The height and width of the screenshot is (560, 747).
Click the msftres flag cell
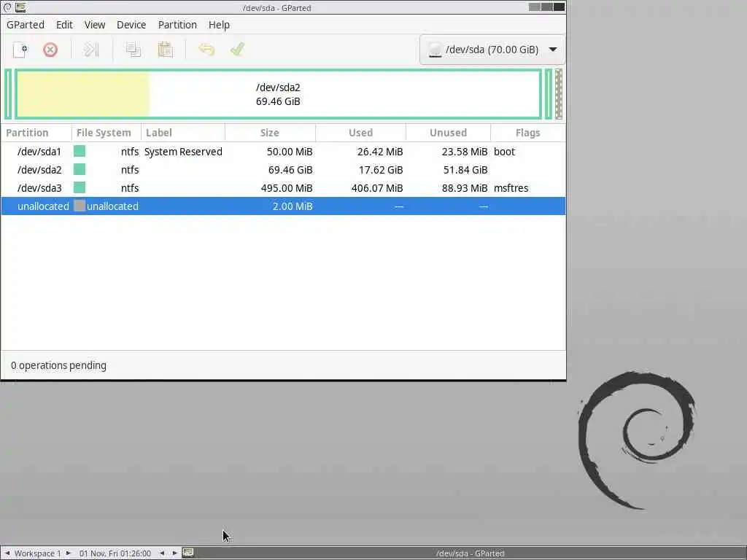511,187
